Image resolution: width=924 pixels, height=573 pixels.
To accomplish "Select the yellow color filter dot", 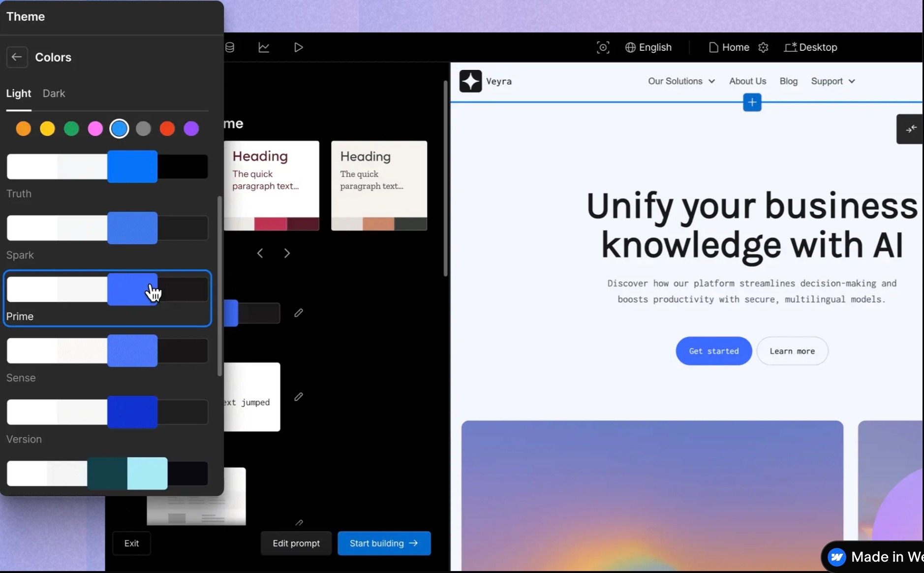I will pyautogui.click(x=47, y=128).
